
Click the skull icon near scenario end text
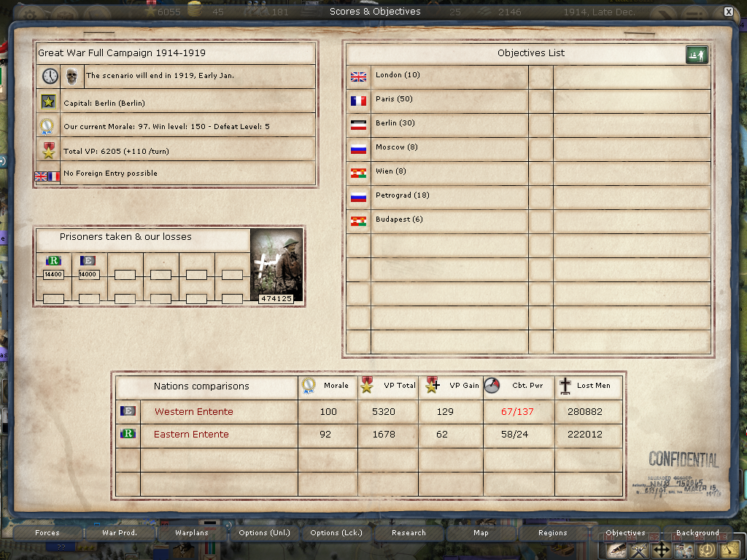pos(71,77)
